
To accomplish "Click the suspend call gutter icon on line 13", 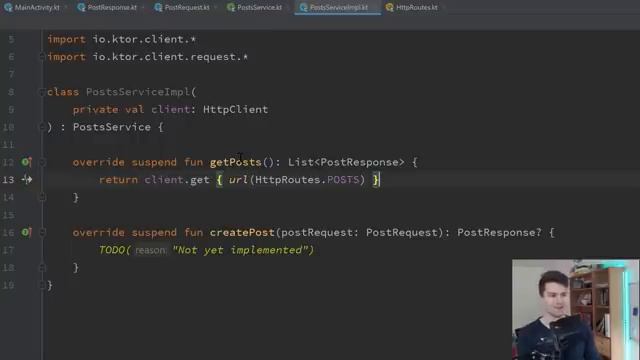I will (x=27, y=179).
